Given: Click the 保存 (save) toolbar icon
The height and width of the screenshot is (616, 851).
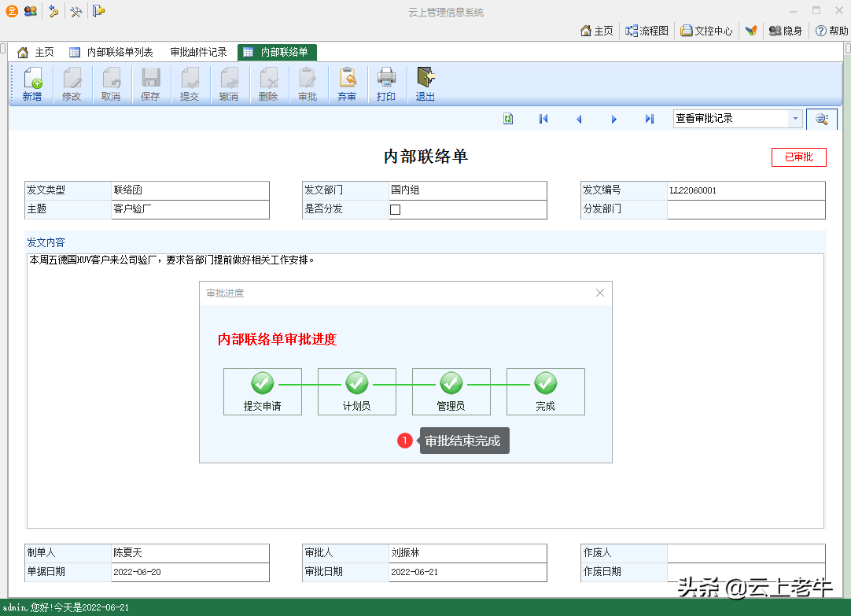Looking at the screenshot, I should (150, 84).
